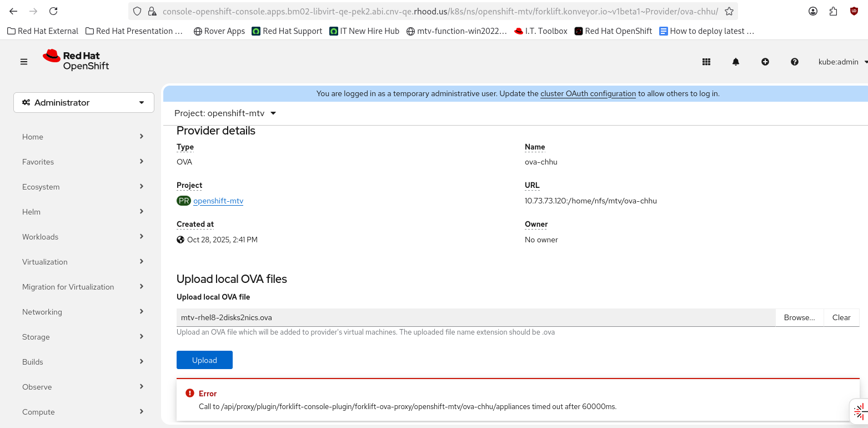This screenshot has width=868, height=428.
Task: Expand the Builds navigation section
Action: point(84,362)
